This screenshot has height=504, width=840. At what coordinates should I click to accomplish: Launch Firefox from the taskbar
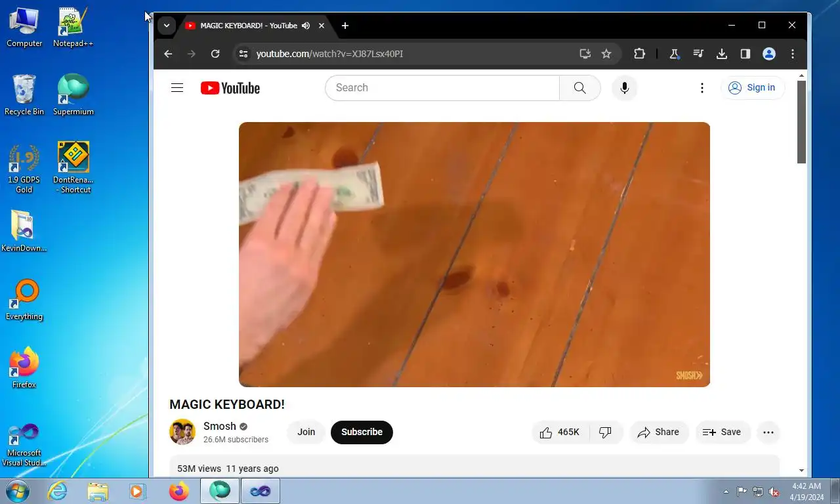[x=178, y=491]
